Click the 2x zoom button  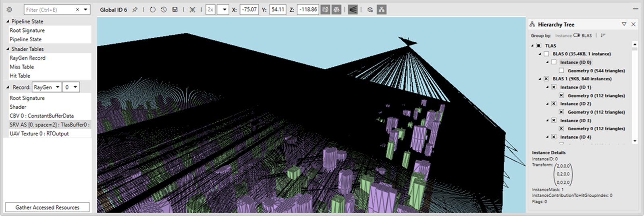(210, 10)
